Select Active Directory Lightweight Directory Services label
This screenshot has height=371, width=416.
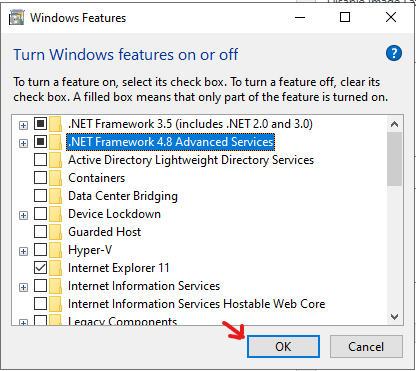191,160
